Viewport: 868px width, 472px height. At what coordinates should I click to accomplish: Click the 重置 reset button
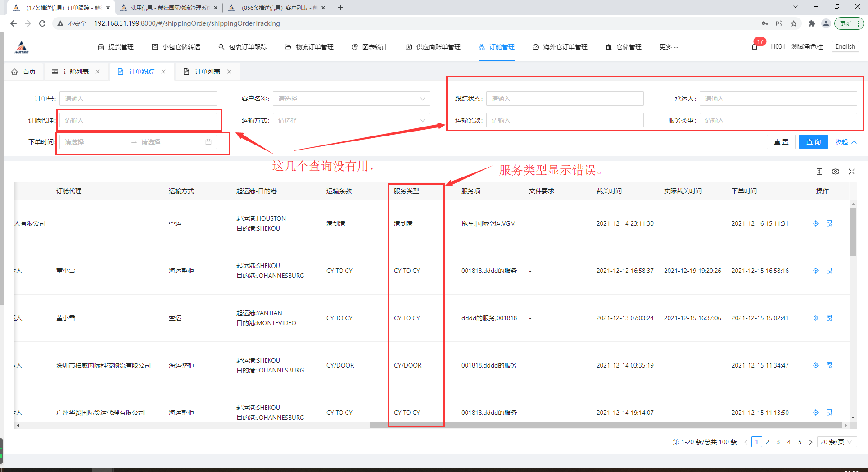[x=781, y=142]
